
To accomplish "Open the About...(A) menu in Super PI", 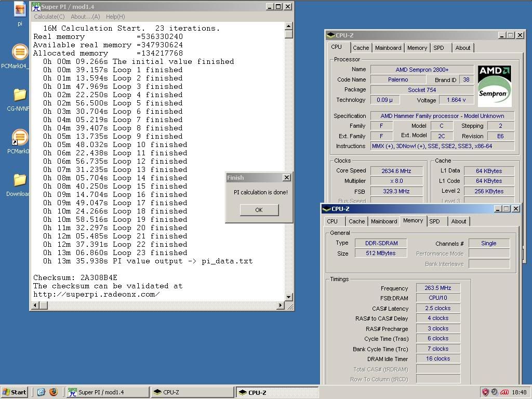I will pos(85,17).
